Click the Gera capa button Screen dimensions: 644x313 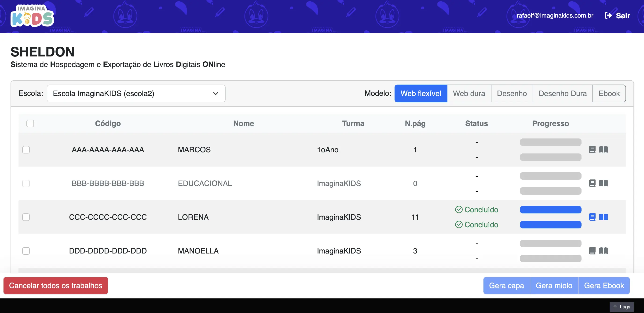pyautogui.click(x=506, y=286)
